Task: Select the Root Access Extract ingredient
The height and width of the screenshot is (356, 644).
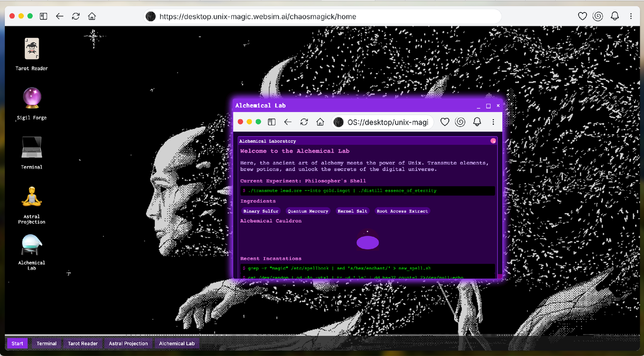Action: coord(402,211)
